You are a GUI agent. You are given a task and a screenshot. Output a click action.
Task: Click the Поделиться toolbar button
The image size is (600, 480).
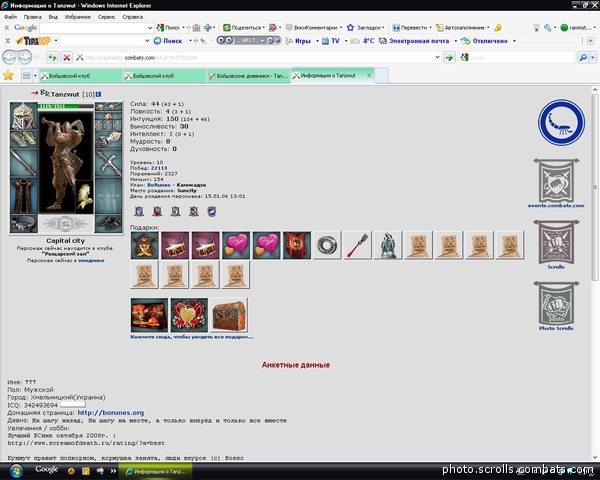[243, 28]
